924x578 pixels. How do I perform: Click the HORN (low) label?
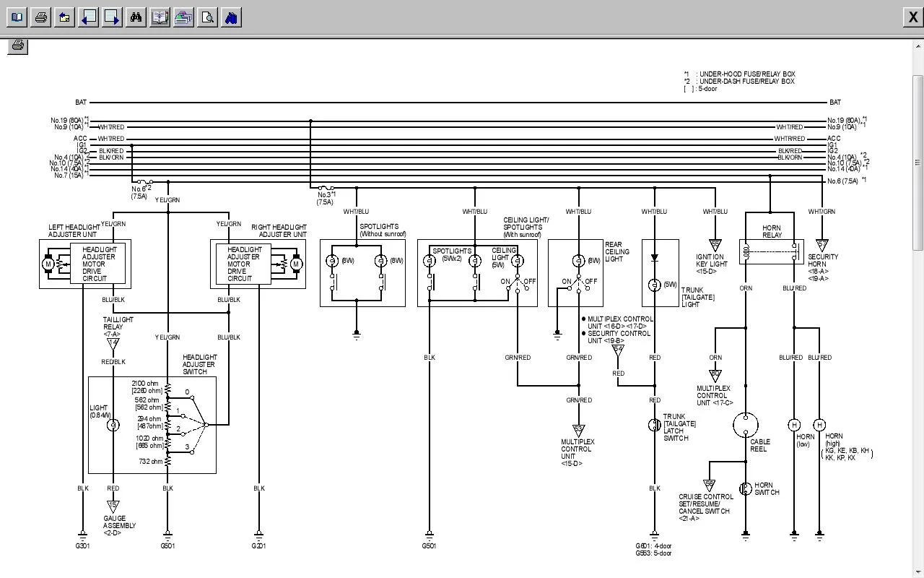tap(806, 440)
